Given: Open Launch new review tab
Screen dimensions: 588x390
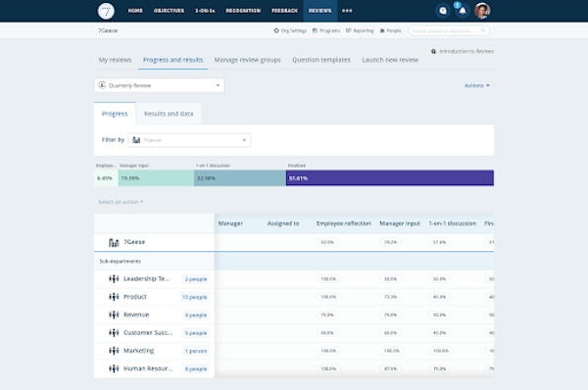Looking at the screenshot, I should pos(390,60).
